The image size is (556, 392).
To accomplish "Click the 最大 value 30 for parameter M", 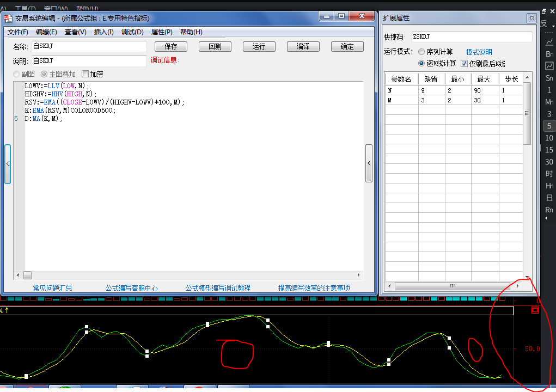I will click(485, 100).
